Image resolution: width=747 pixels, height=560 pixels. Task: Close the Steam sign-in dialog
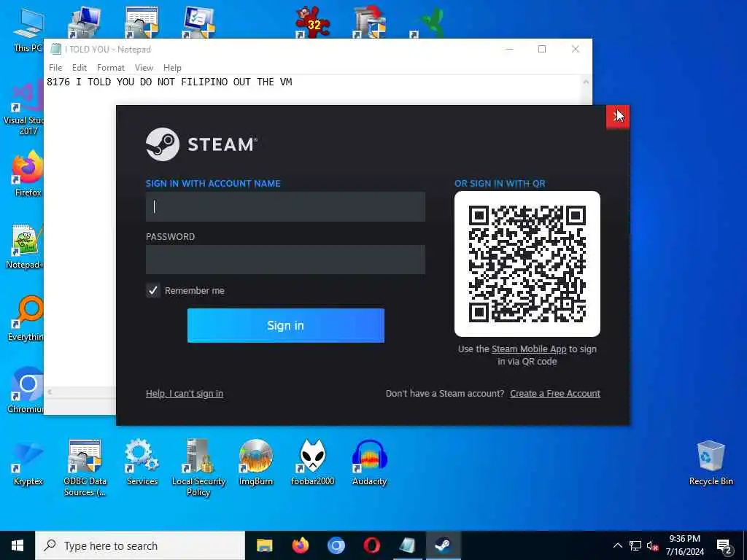(x=618, y=117)
